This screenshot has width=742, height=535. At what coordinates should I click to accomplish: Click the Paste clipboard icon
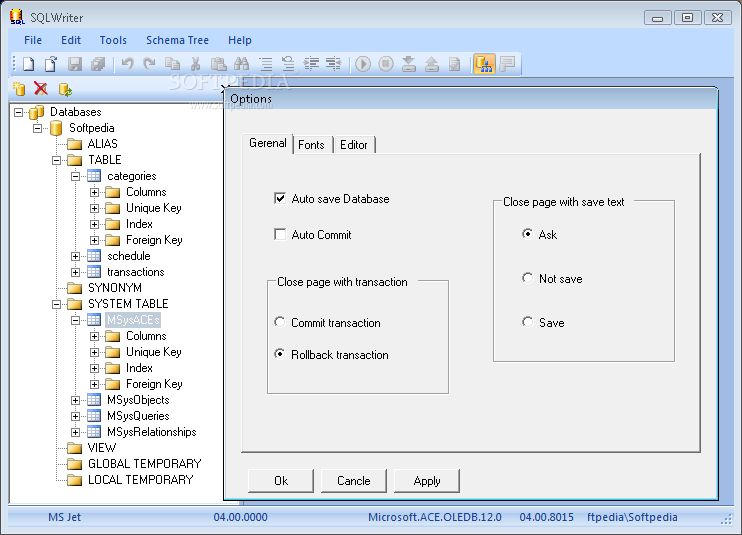coord(218,64)
